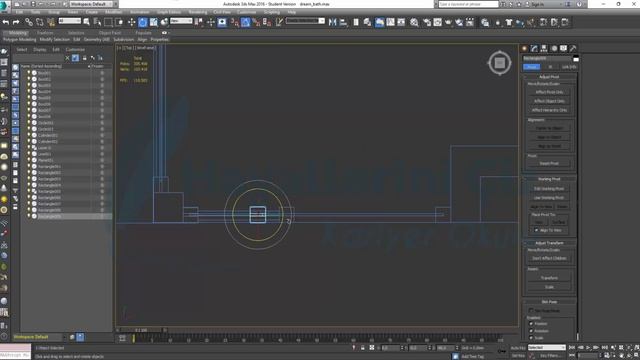Activate the Select and Move tool
The width and height of the screenshot is (640, 360).
(131, 22)
